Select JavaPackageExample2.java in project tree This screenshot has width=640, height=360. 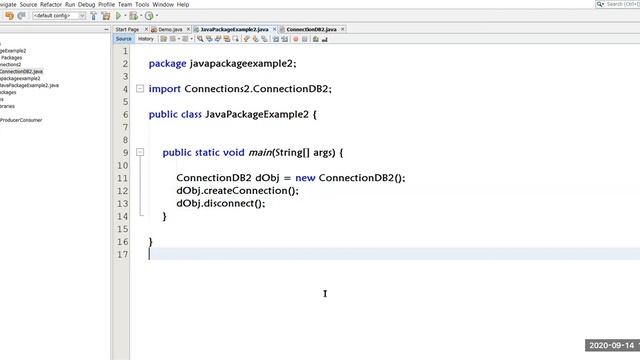click(x=29, y=85)
